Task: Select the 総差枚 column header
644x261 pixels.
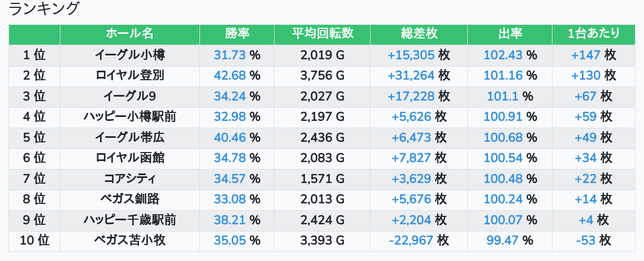Action: pyautogui.click(x=419, y=34)
